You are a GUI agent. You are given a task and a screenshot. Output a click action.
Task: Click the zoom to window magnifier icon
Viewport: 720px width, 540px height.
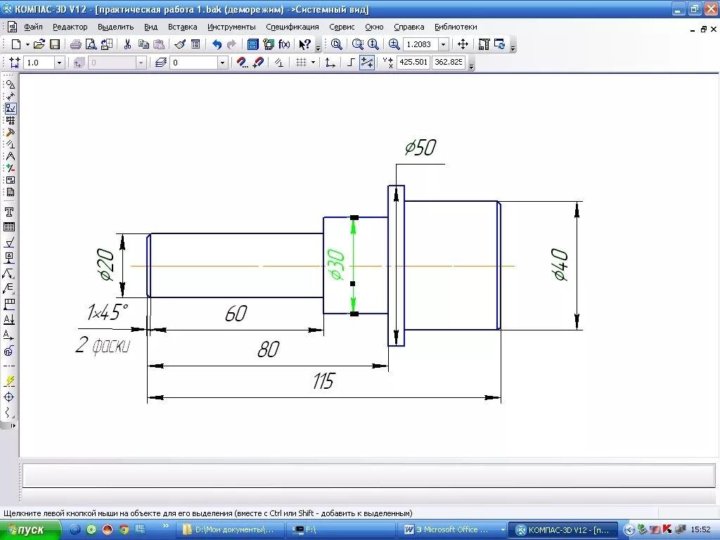tap(337, 45)
